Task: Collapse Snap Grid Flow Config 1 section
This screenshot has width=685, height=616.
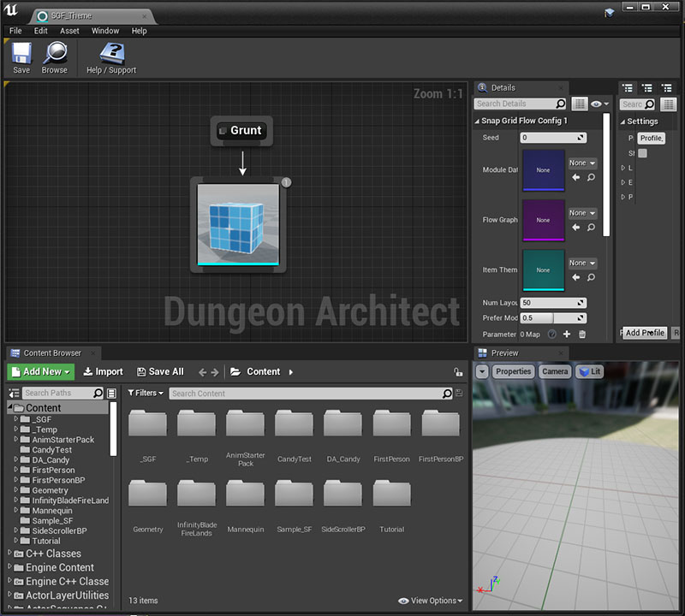Action: point(477,121)
